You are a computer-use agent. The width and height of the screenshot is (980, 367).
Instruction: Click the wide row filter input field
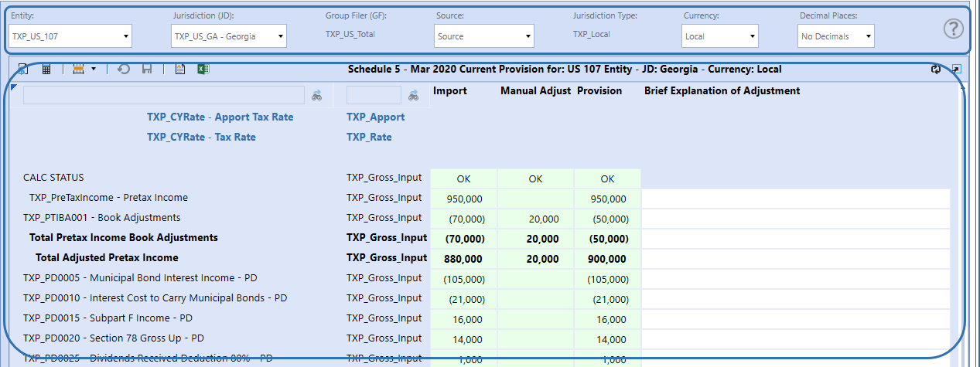click(163, 96)
